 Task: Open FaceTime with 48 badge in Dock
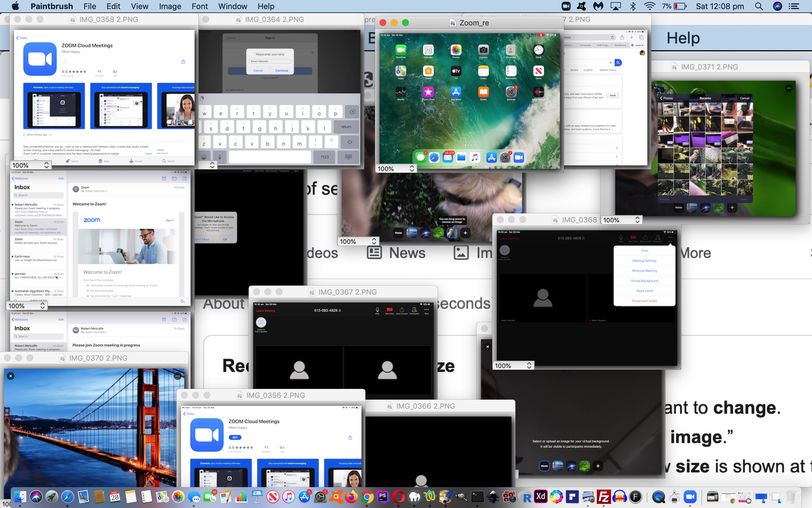point(210,497)
